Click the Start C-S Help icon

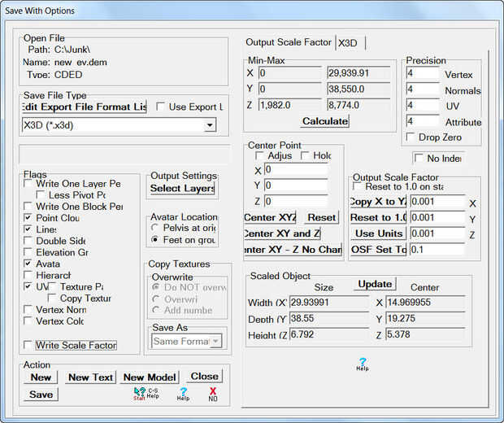146,394
